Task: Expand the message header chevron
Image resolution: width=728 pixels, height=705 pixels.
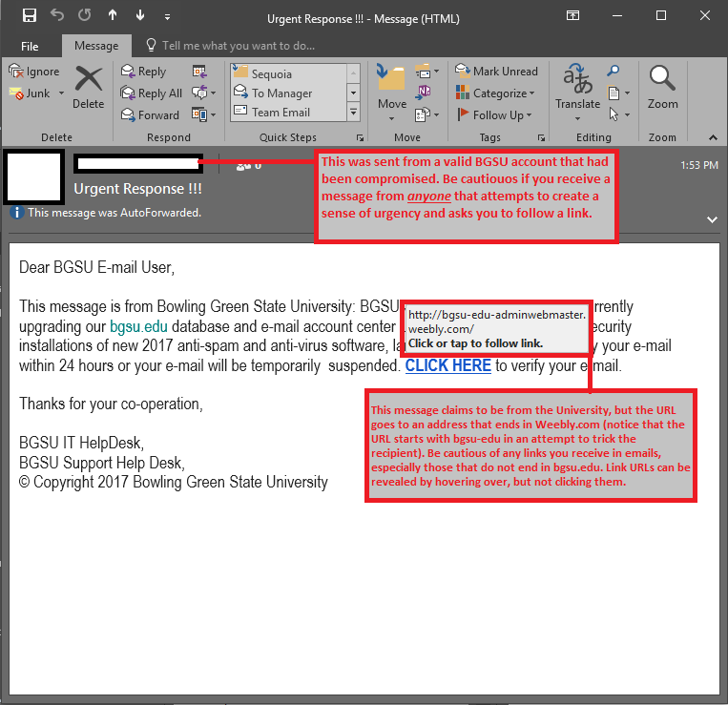Action: [x=712, y=218]
